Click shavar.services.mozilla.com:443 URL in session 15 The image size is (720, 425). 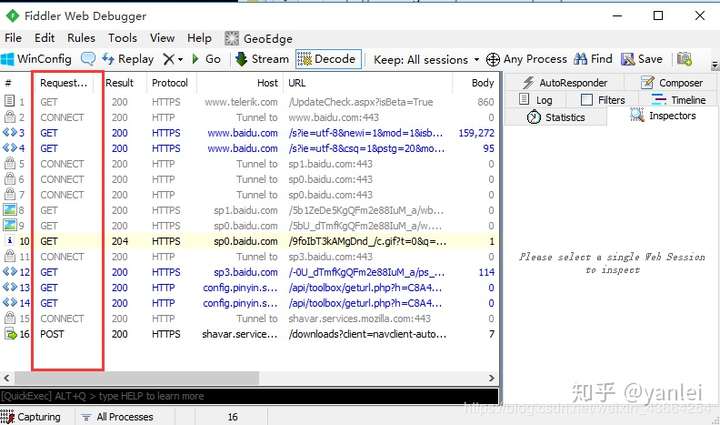coord(360,319)
